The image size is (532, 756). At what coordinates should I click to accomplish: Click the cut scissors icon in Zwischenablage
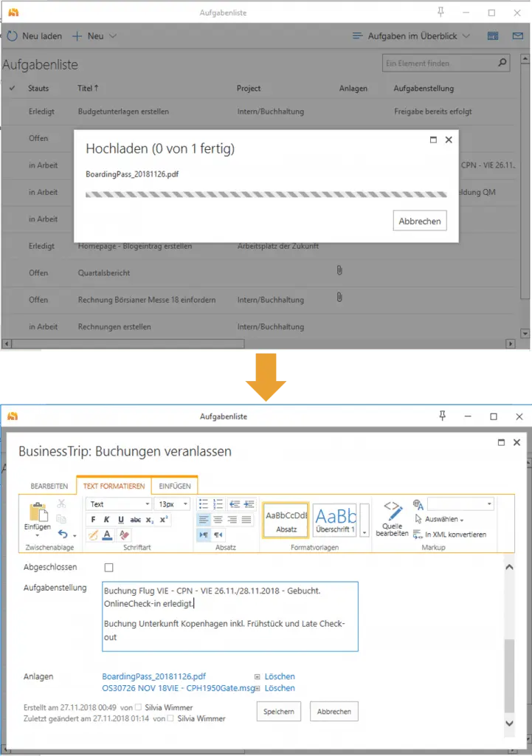pyautogui.click(x=61, y=504)
